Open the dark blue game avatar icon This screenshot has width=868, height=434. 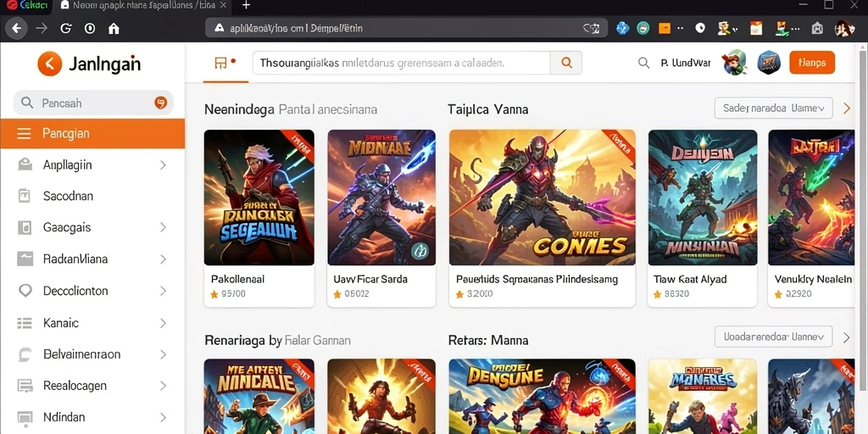point(768,63)
